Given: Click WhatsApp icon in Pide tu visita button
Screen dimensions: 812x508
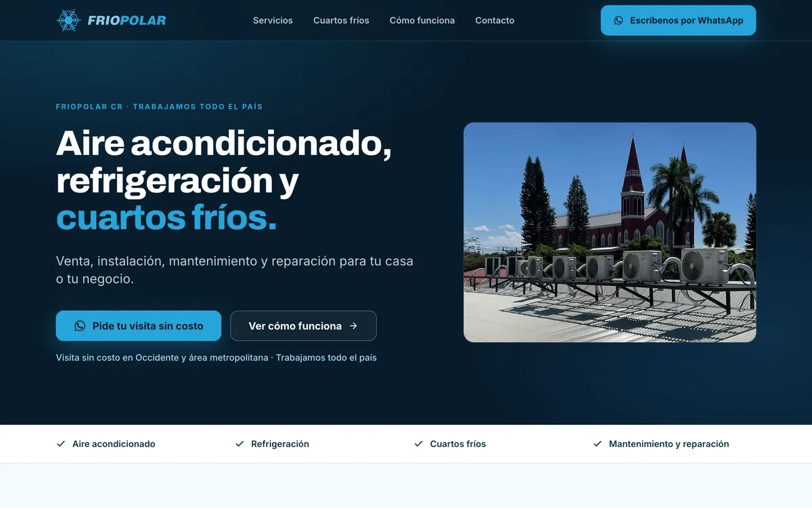Looking at the screenshot, I should [80, 326].
